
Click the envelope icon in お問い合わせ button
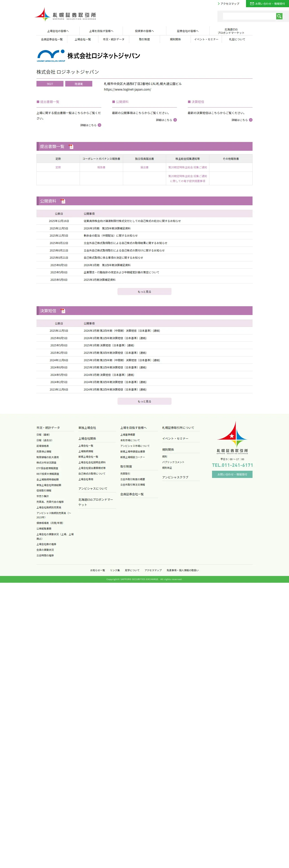tap(252, 4)
